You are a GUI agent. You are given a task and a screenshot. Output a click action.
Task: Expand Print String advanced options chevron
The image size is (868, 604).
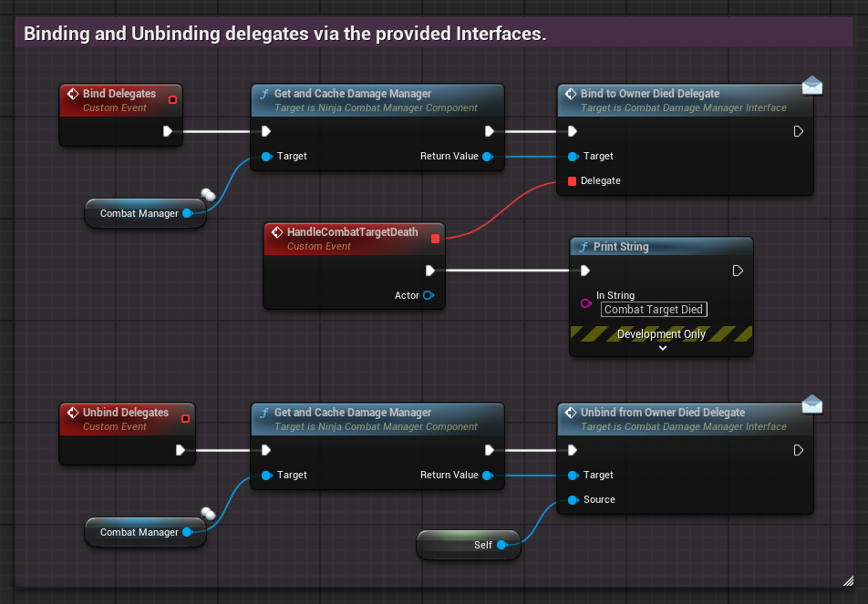(663, 348)
